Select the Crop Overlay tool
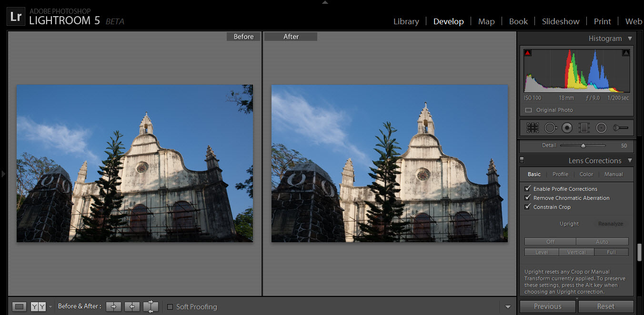Image resolution: width=644 pixels, height=315 pixels. tap(533, 128)
